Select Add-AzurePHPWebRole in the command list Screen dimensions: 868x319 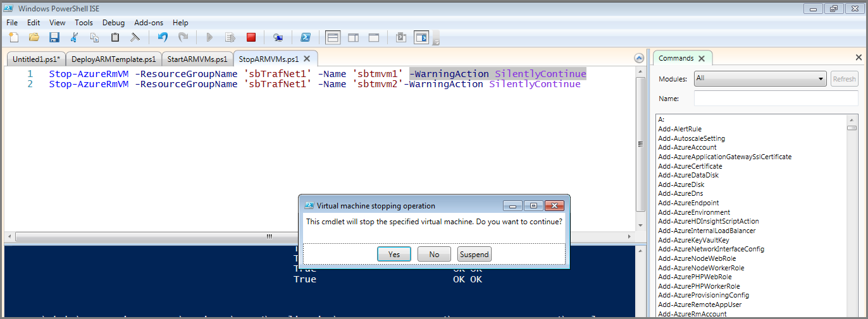click(x=695, y=277)
